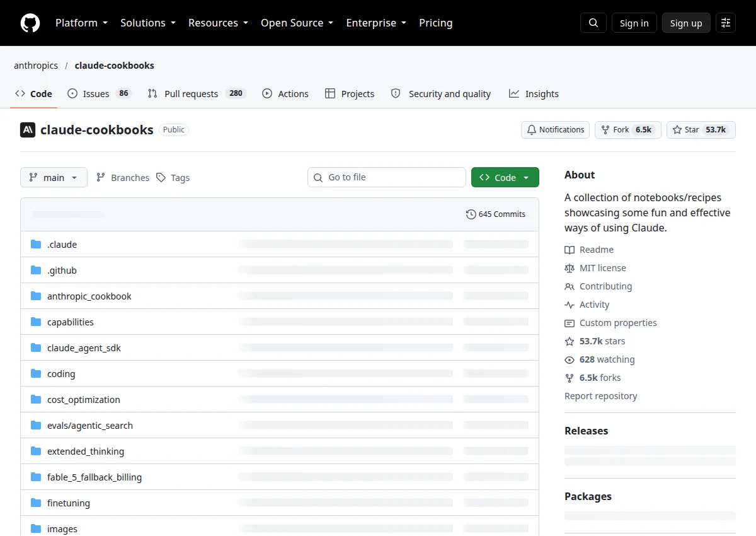The width and height of the screenshot is (756, 536).
Task: Open appearance settings sliders icon
Action: (x=726, y=23)
